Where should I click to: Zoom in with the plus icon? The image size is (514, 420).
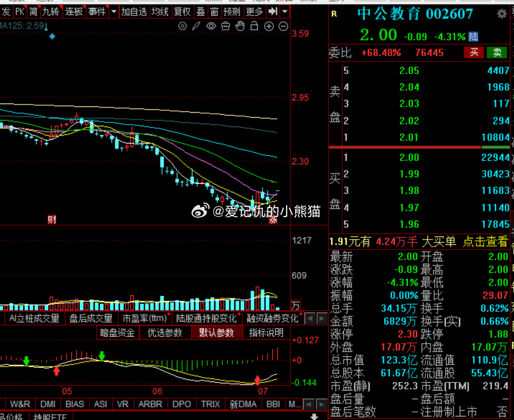coord(269,26)
